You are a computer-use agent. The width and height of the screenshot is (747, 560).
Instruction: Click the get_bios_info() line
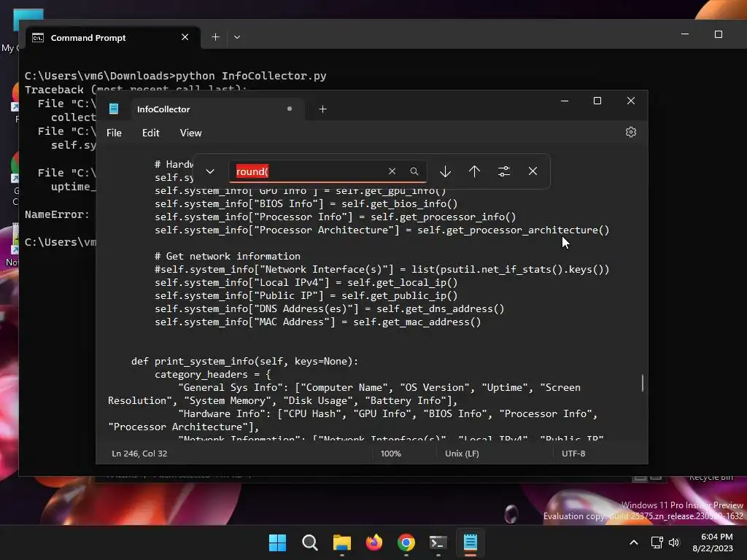pyautogui.click(x=306, y=204)
